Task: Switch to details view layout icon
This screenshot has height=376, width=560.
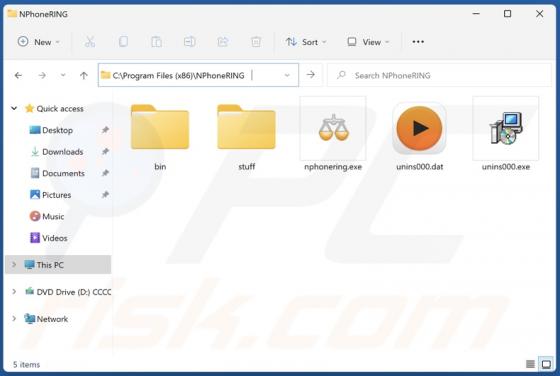Action: click(530, 364)
